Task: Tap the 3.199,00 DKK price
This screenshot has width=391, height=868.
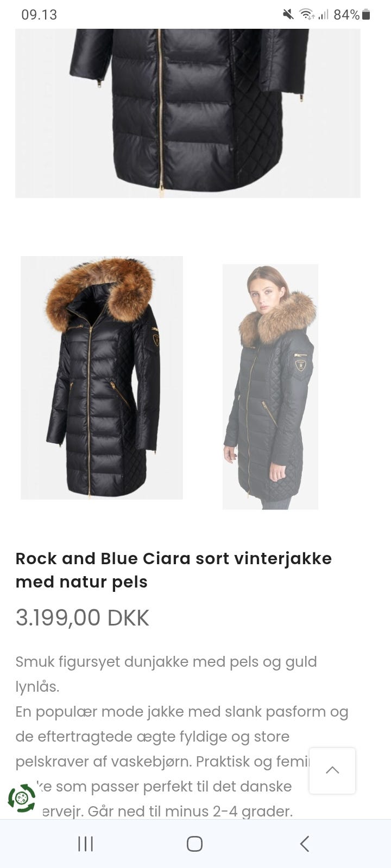Action: coord(82,617)
